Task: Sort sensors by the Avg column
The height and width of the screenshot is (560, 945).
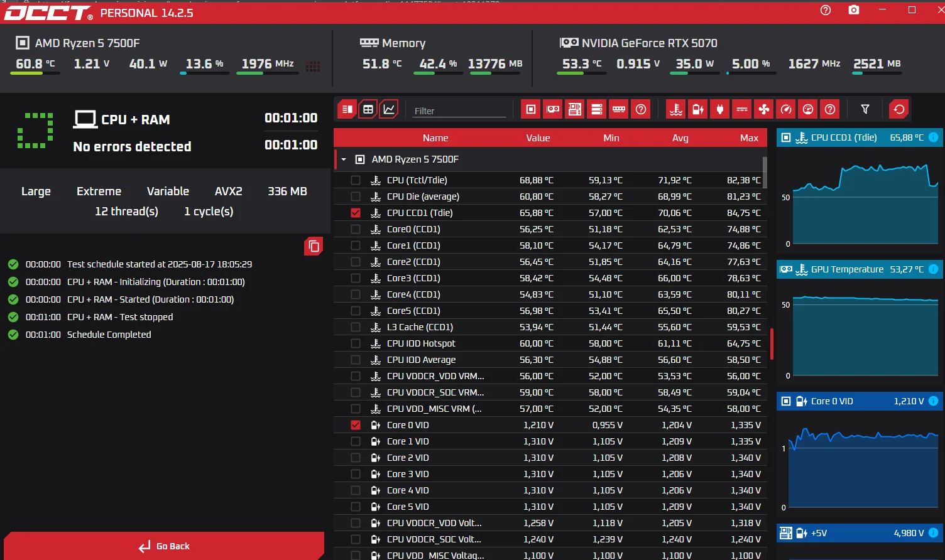Action: 680,138
